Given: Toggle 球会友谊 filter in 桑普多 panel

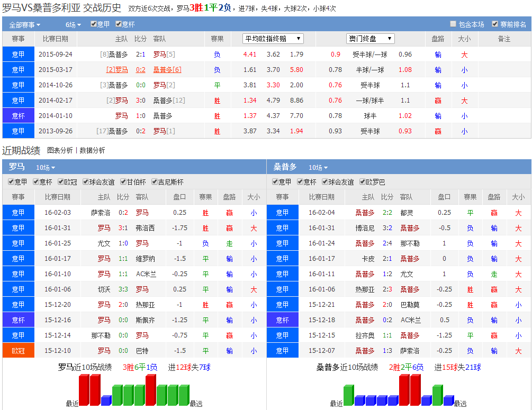Looking at the screenshot, I should point(325,182).
